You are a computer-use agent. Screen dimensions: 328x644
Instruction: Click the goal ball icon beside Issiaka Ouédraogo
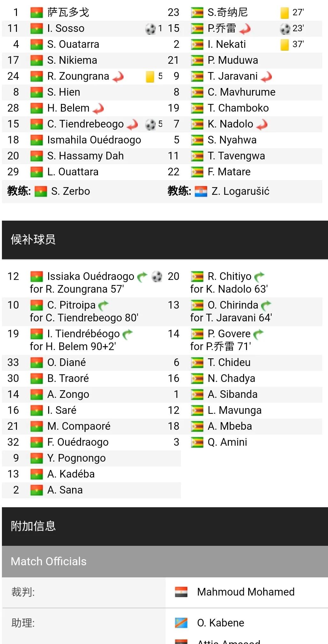tap(157, 276)
